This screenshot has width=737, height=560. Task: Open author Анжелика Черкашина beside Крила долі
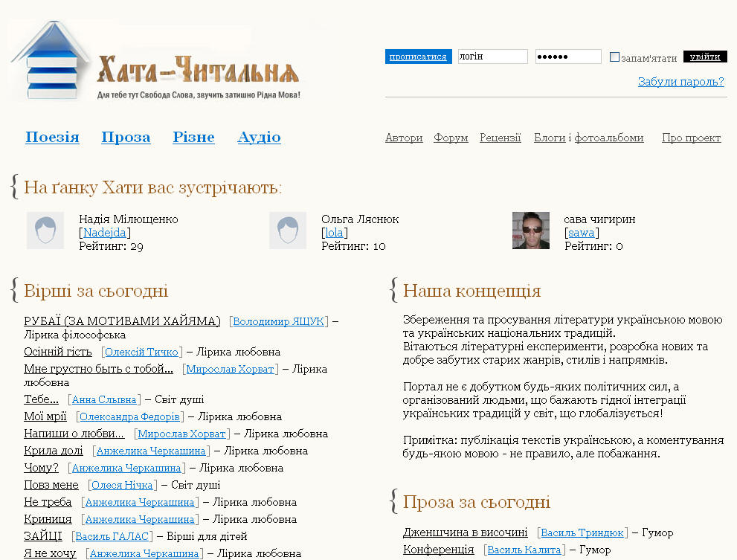coord(151,451)
